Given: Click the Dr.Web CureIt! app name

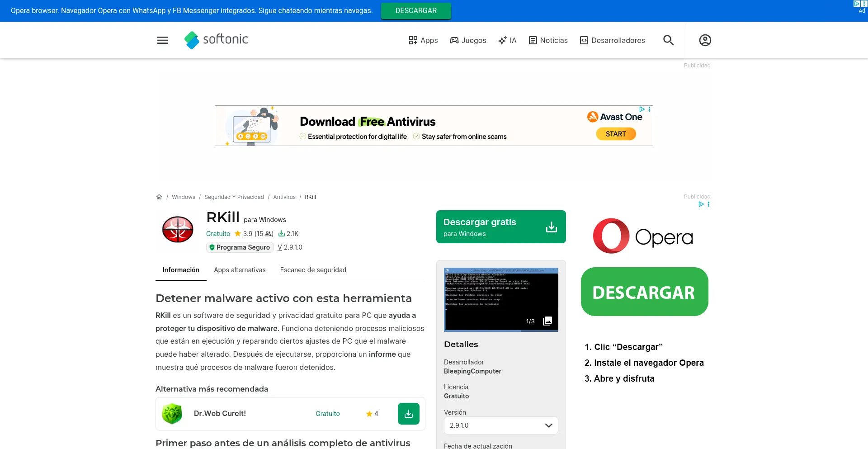Looking at the screenshot, I should click(220, 413).
